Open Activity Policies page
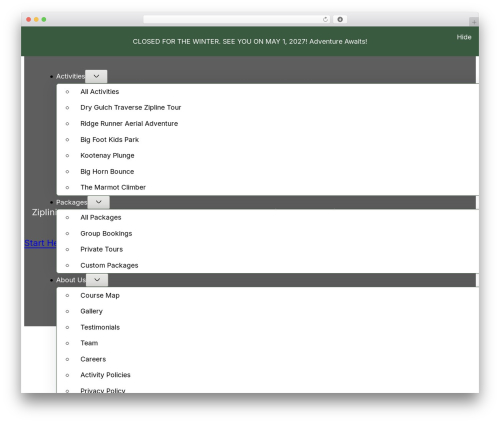Viewport: 500px width, 423px height. pyautogui.click(x=105, y=375)
